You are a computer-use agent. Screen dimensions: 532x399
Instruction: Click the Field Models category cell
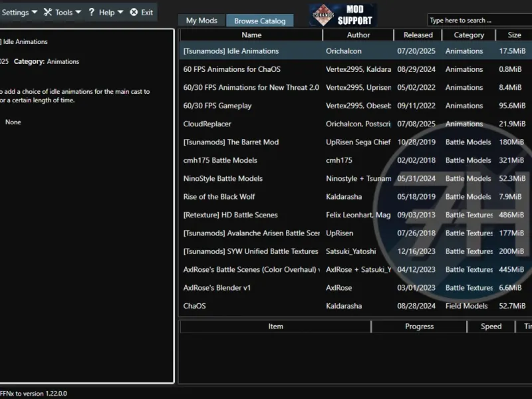pyautogui.click(x=466, y=306)
